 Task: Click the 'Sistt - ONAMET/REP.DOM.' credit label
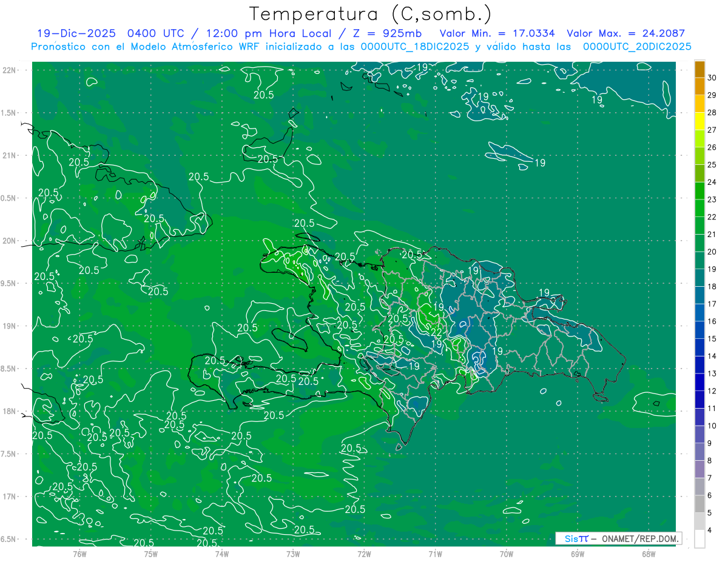click(619, 538)
